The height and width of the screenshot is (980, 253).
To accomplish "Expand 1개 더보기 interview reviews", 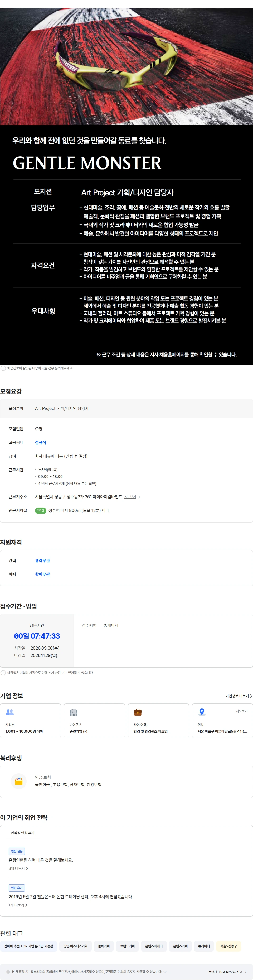I will click(18, 905).
